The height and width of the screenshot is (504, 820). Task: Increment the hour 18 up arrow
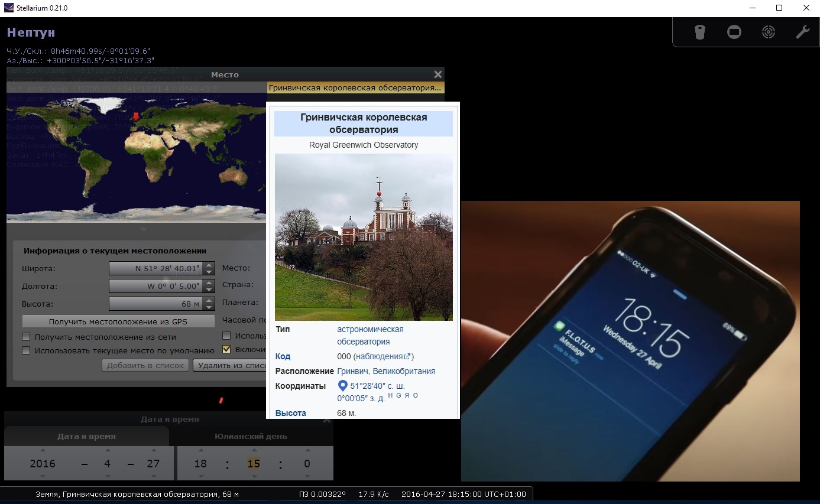pos(200,450)
